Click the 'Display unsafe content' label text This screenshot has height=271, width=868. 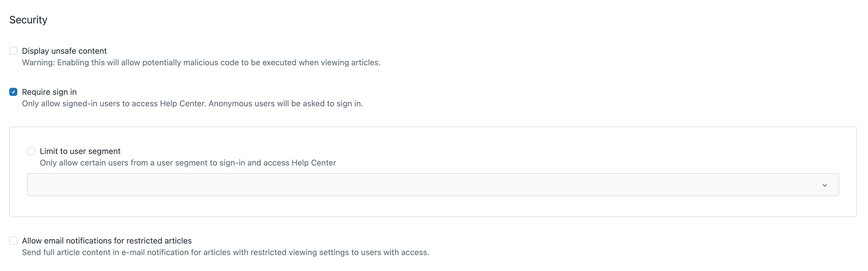click(64, 51)
